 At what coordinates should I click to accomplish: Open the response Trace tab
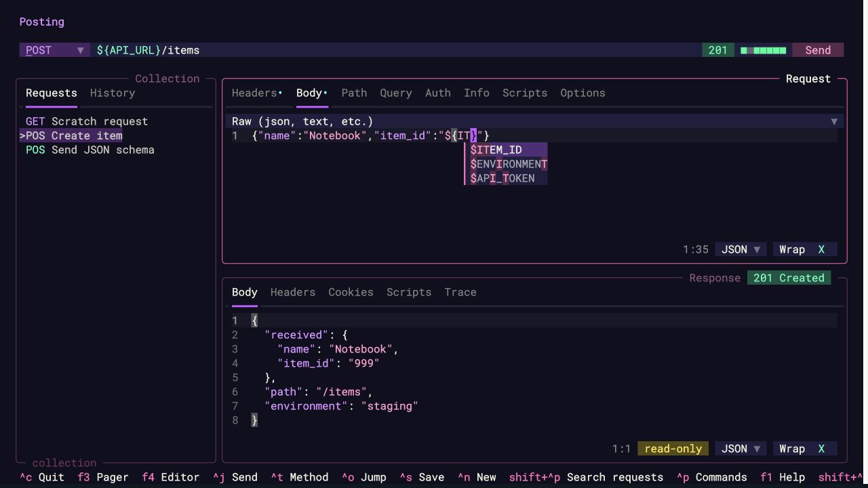coord(460,292)
